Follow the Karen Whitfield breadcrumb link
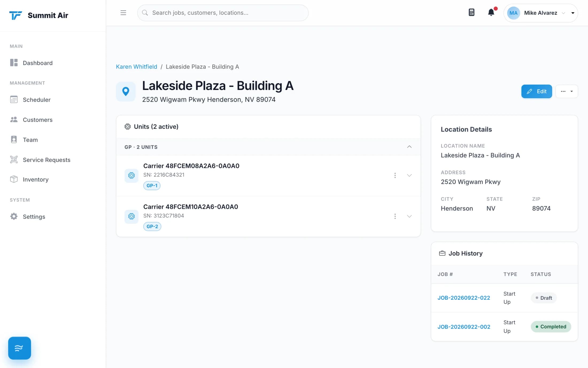The height and width of the screenshot is (368, 588). 136,67
